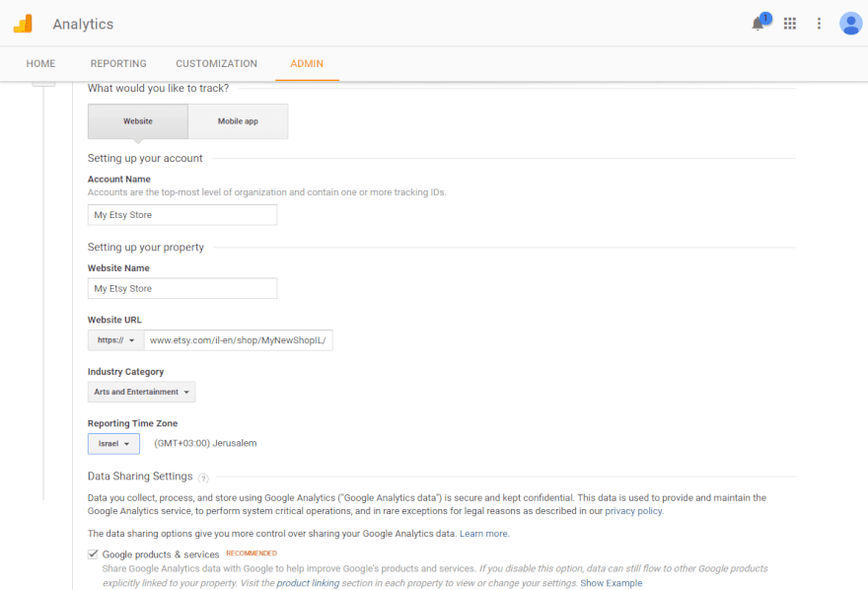The width and height of the screenshot is (868, 590).
Task: Go to the Reporting tab
Action: click(118, 64)
